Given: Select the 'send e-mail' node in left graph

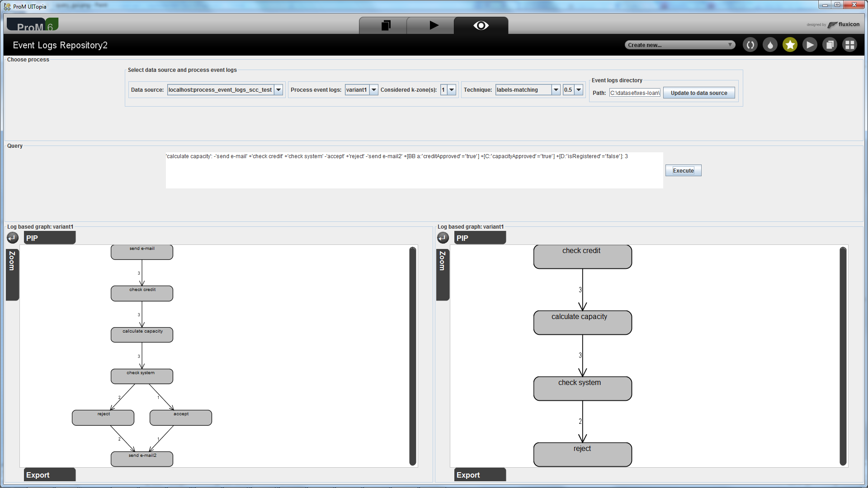Looking at the screenshot, I should point(142,252).
